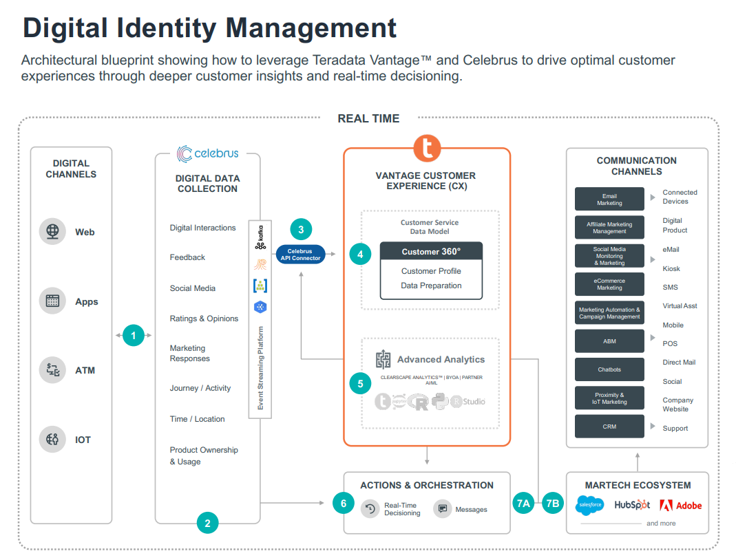Click the Salesforce cloud logo
Screen dimensions: 736x560
tap(590, 505)
